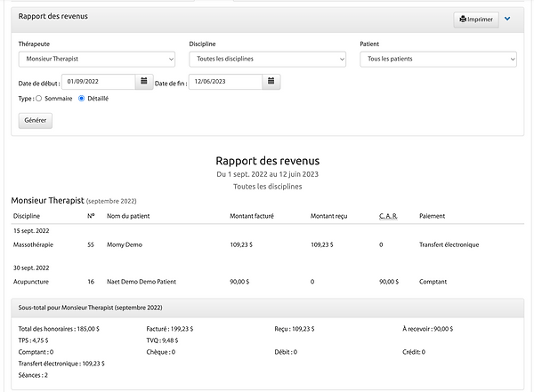
Task: Click the Discipline column header
Action: 27,216
